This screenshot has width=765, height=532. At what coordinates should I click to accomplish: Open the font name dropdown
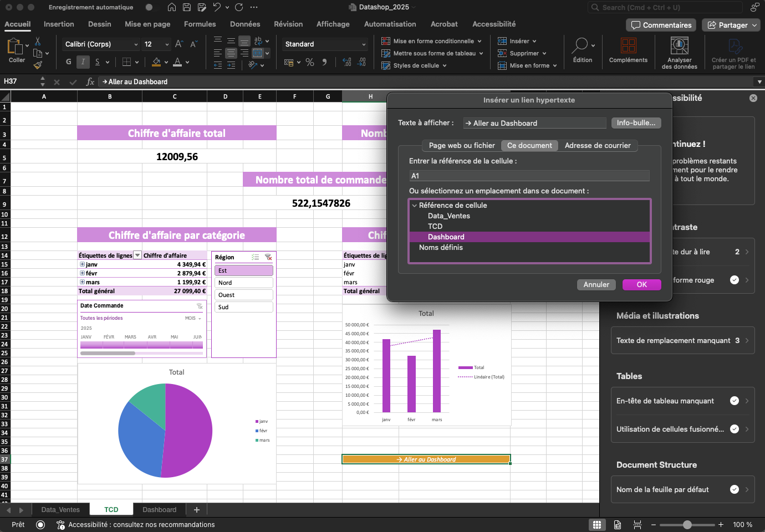136,44
